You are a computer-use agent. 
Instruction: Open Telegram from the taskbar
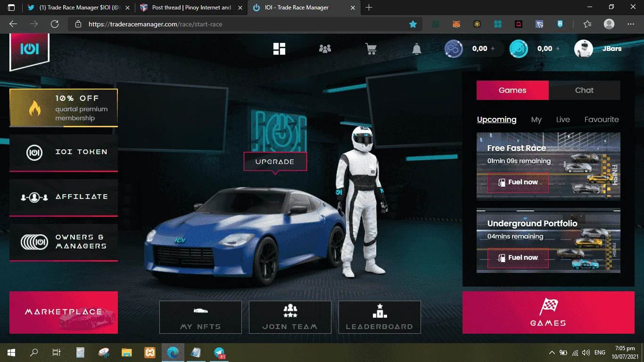[219, 352]
